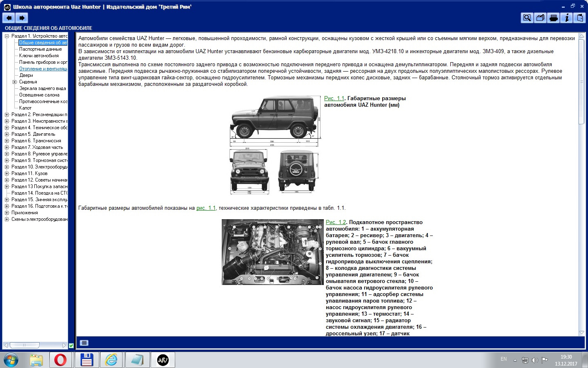
Task: Open search with the magnifier icon
Action: (x=527, y=18)
